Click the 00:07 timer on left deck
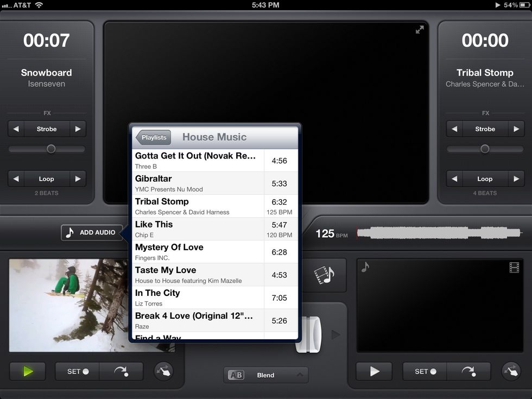 [x=47, y=40]
